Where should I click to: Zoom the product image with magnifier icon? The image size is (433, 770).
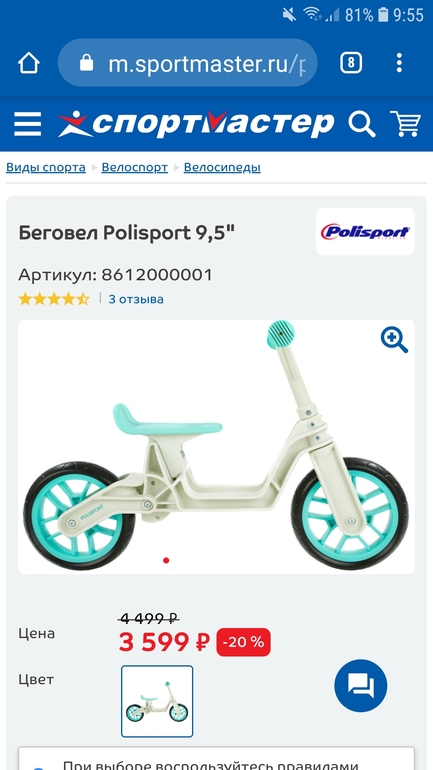coord(394,340)
